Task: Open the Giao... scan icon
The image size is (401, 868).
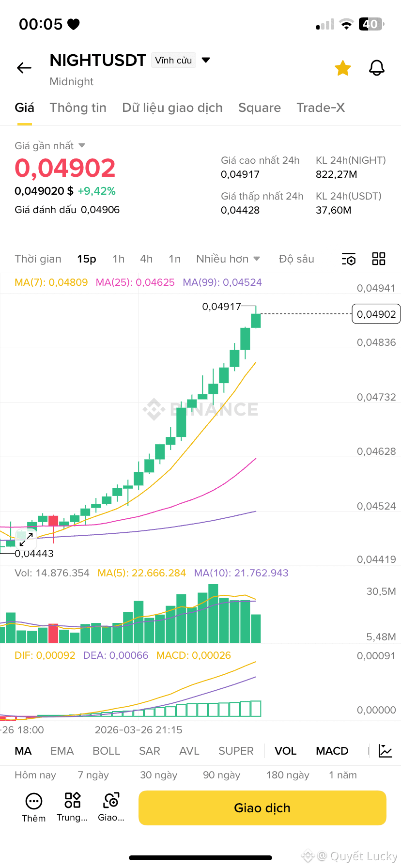Action: tap(111, 800)
